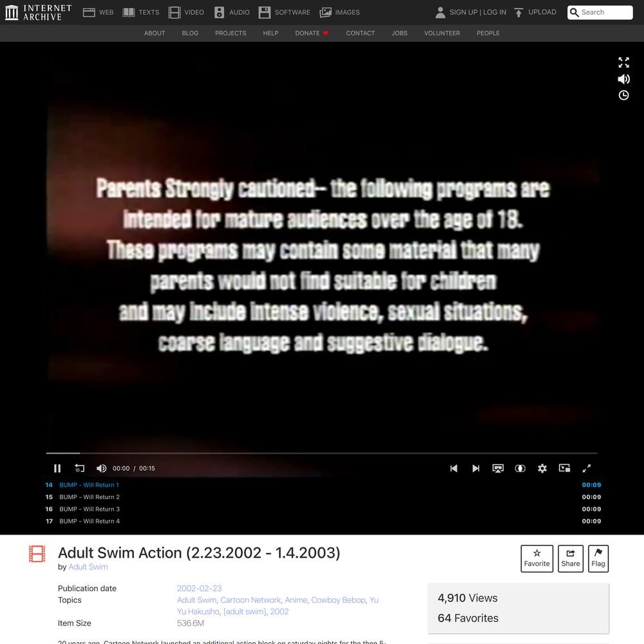644x644 pixels.
Task: Click the red film strip media icon
Action: pyautogui.click(x=37, y=554)
